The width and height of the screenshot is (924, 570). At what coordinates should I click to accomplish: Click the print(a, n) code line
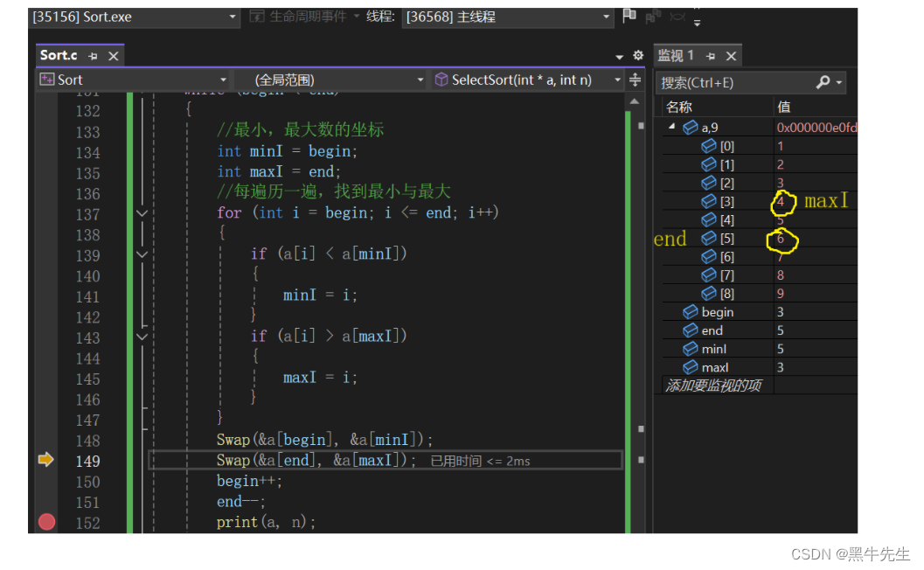coord(266,522)
